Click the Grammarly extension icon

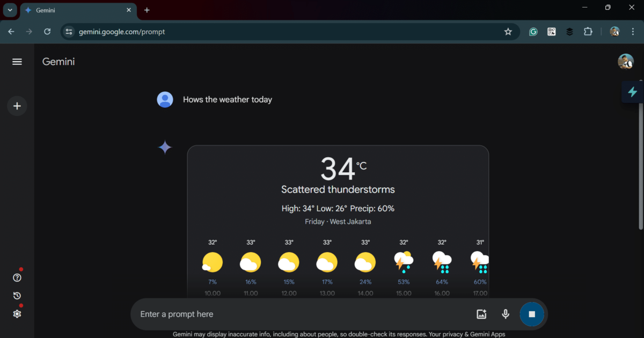click(x=533, y=32)
